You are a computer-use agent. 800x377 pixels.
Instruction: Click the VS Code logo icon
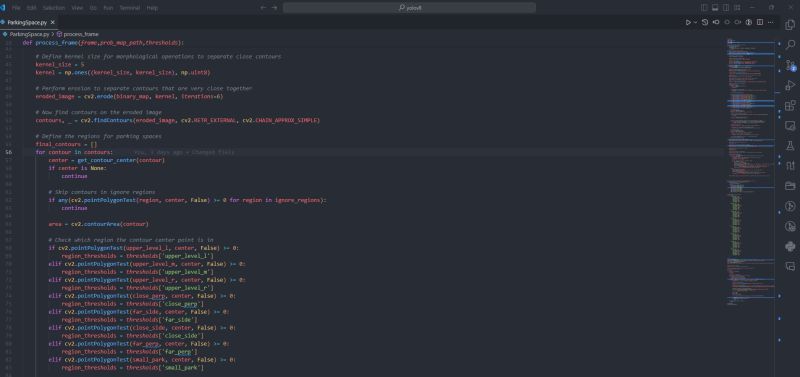pos(3,8)
